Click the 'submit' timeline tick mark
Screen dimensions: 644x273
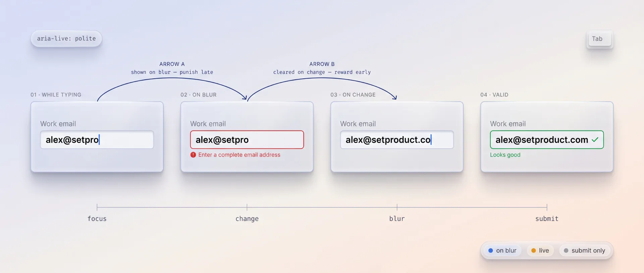[x=547, y=207]
